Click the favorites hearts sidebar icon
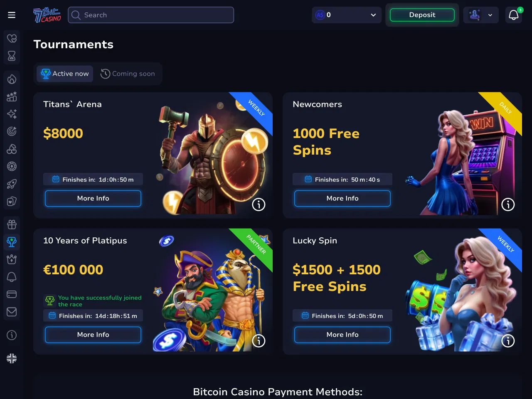This screenshot has width=532, height=399. [x=12, y=38]
